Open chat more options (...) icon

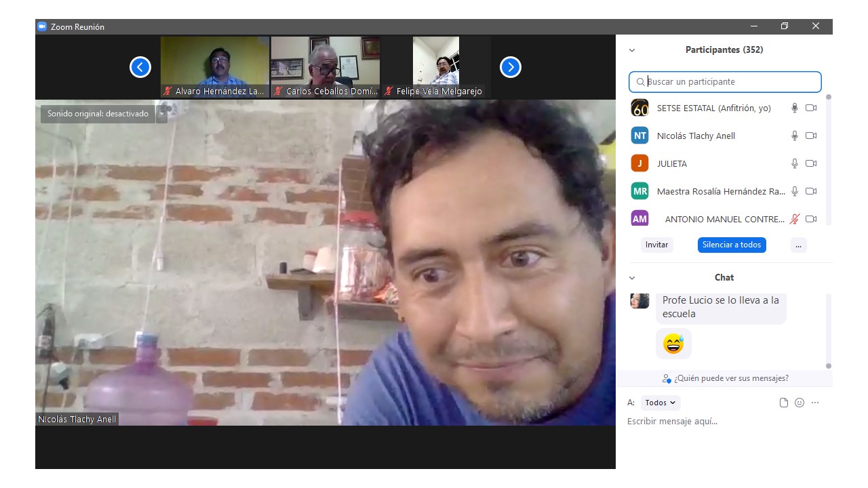click(815, 403)
